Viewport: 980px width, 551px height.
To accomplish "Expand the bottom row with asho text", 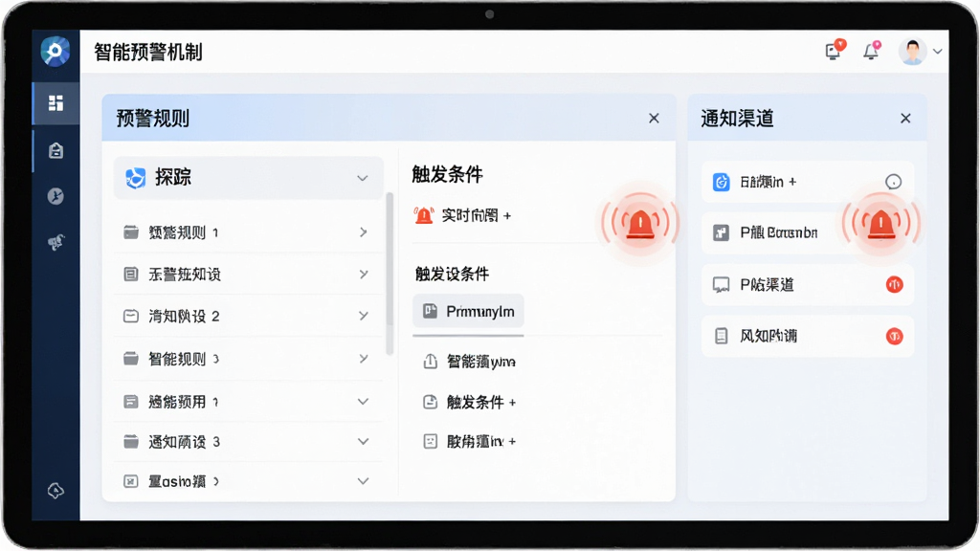I will pos(363,481).
